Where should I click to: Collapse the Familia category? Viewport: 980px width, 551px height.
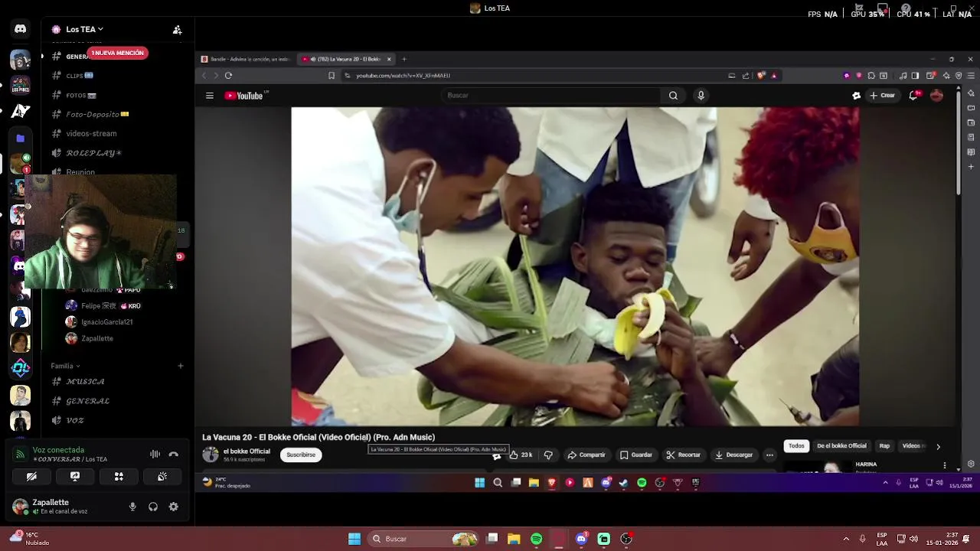click(65, 366)
